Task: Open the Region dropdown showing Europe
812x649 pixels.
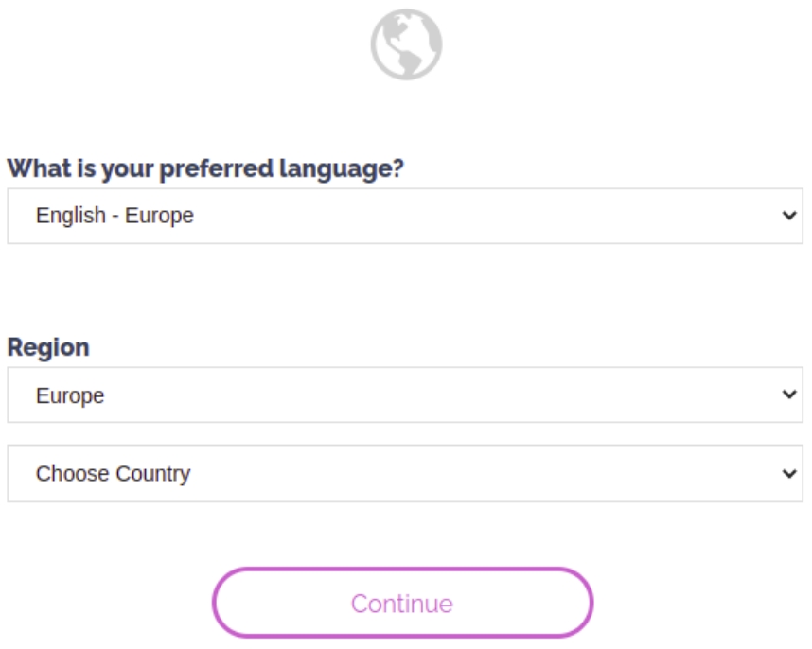Action: pyautogui.click(x=405, y=395)
